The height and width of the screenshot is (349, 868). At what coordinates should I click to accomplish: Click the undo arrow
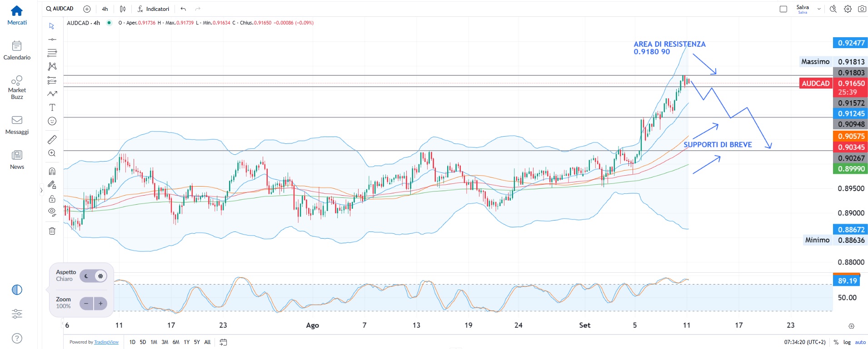tap(183, 9)
